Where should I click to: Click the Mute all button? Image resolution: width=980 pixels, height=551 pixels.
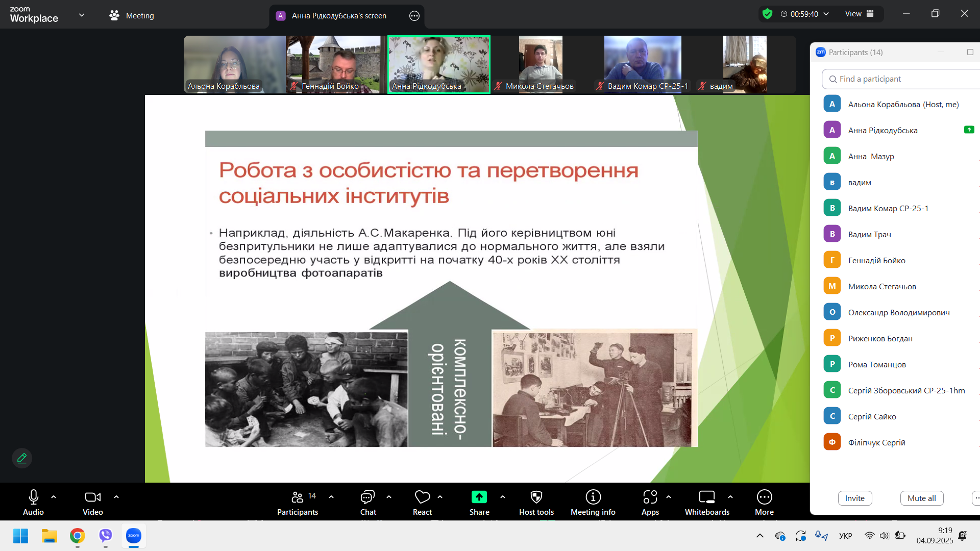[921, 498]
